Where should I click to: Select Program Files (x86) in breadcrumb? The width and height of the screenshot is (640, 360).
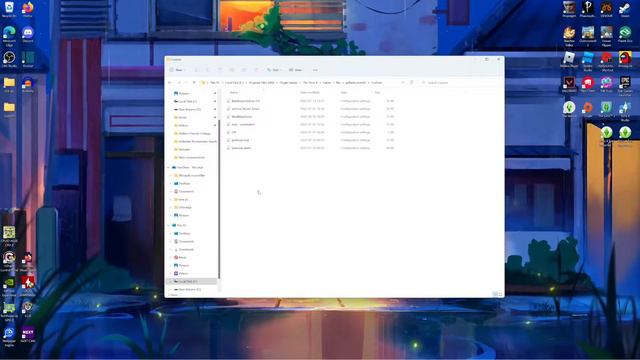pos(262,83)
